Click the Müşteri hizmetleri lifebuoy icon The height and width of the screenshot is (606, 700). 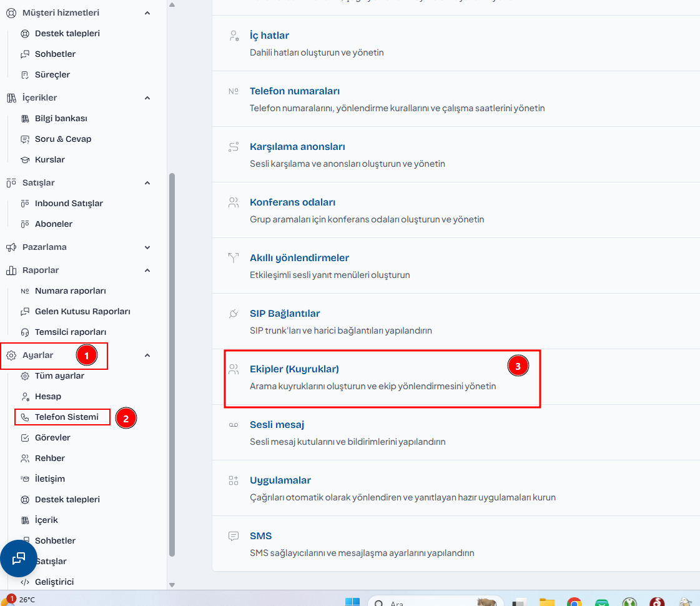coord(11,13)
